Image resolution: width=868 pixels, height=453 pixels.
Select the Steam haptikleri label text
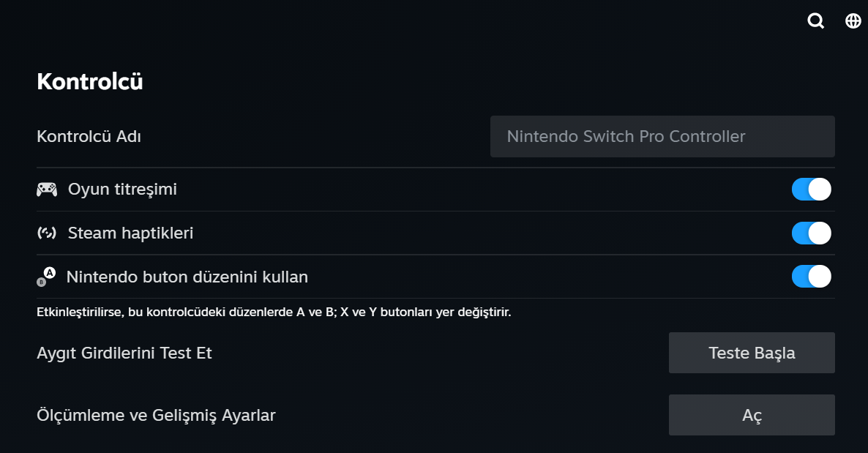click(130, 233)
